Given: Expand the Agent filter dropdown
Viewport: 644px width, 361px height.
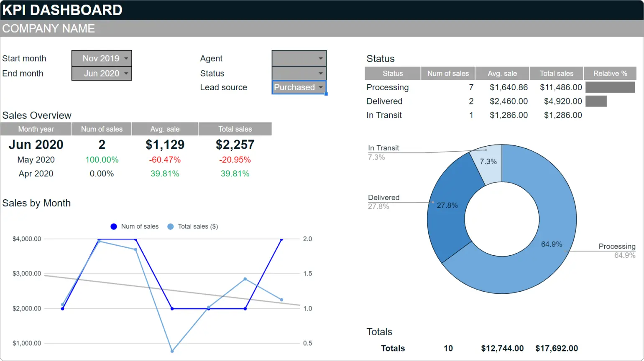Looking at the screenshot, I should pyautogui.click(x=298, y=58).
